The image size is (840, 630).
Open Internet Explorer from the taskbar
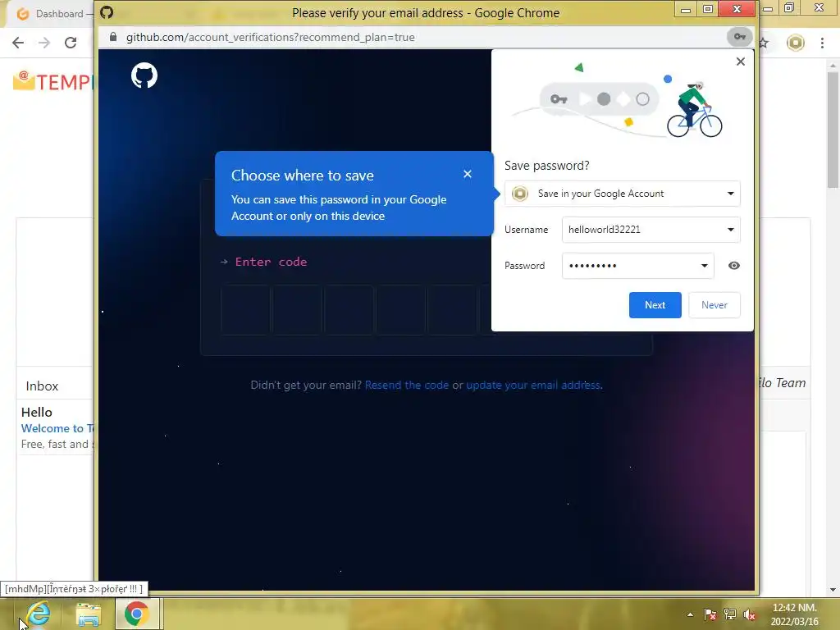pos(39,614)
